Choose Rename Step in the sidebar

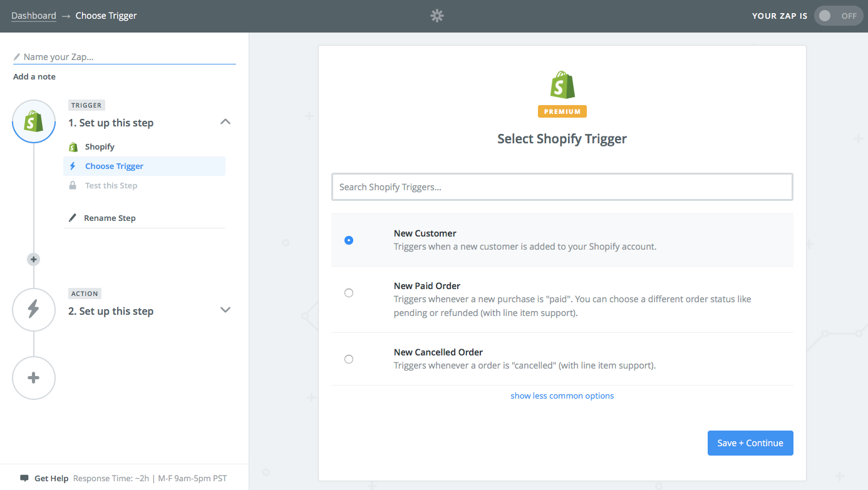click(x=102, y=218)
